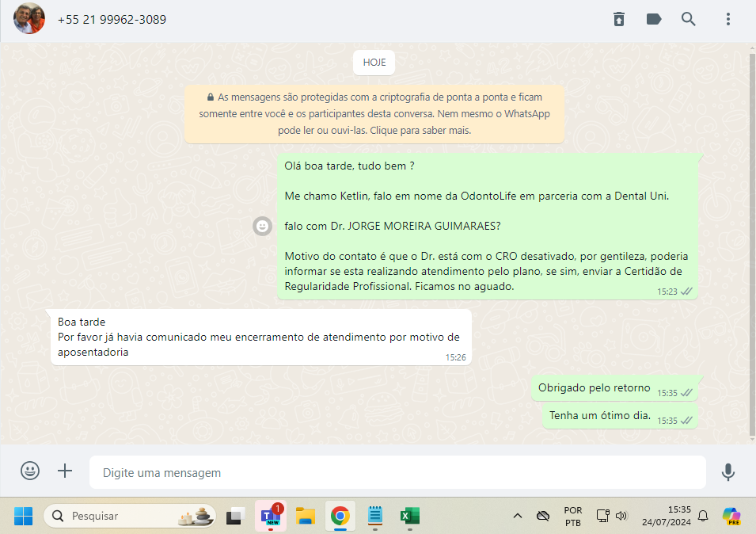Click the line 'falo com Dr. JORGE MOREIRA GUIMARAES?'

[x=393, y=227]
